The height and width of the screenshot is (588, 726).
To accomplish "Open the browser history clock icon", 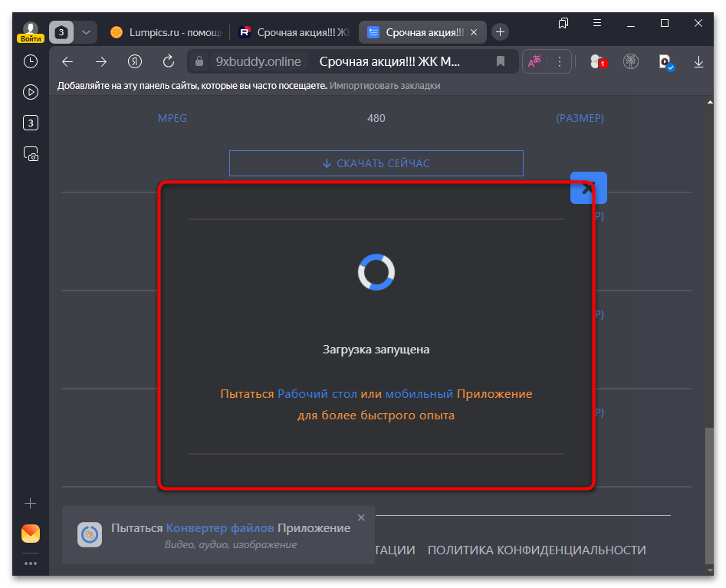I will pyautogui.click(x=31, y=61).
